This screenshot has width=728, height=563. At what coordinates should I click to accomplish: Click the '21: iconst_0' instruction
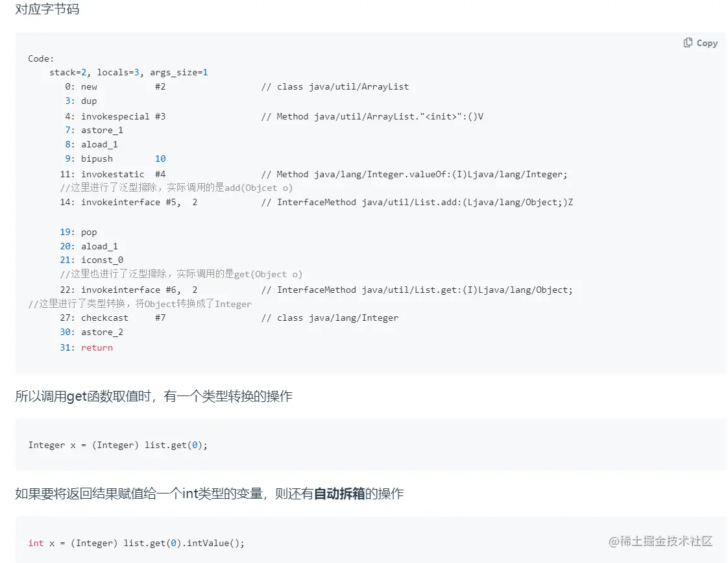pos(91,260)
